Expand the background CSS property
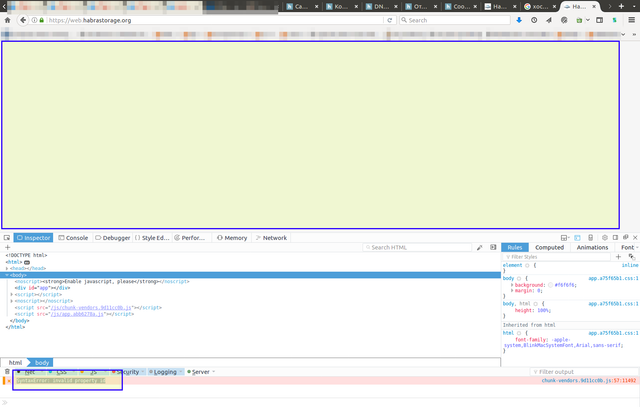 (x=512, y=285)
